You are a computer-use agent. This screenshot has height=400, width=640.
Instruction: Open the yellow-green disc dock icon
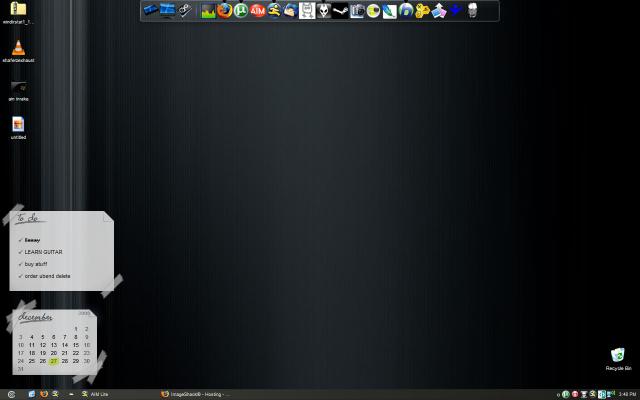(x=373, y=11)
